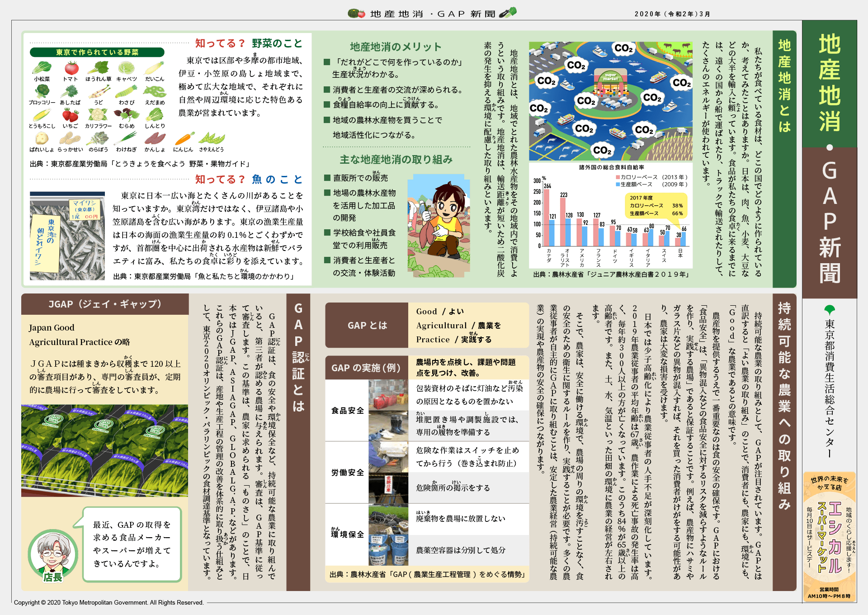868x615 pixels.
Task: Click the 出典：農林水産省「ジュニア農林水産白書2019年」source line
Action: pyautogui.click(x=611, y=274)
